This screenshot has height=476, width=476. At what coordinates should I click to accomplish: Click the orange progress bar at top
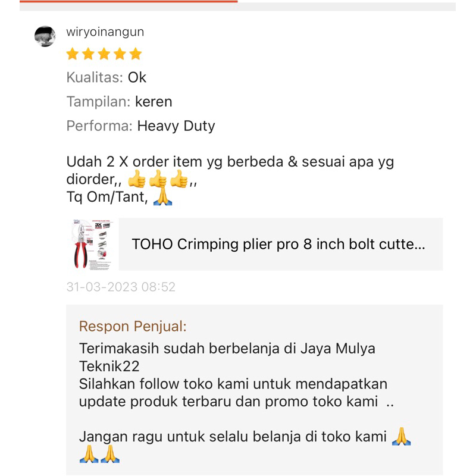[129, 2]
